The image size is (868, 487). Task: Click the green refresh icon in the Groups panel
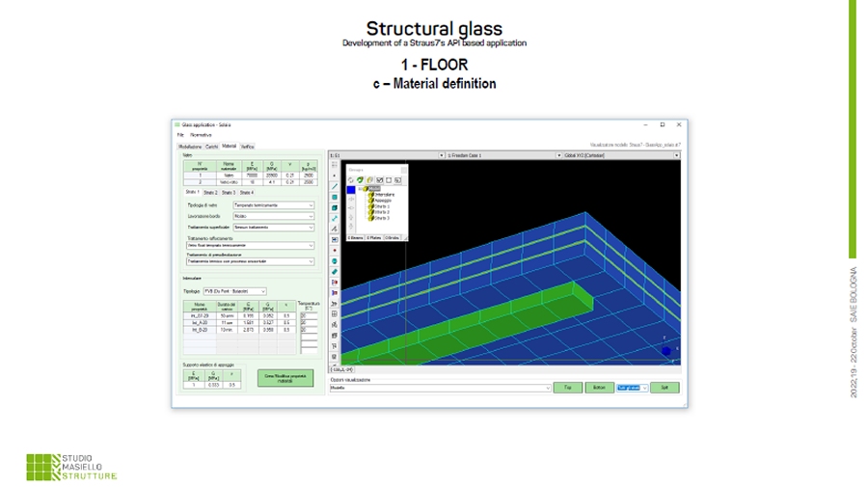point(360,179)
